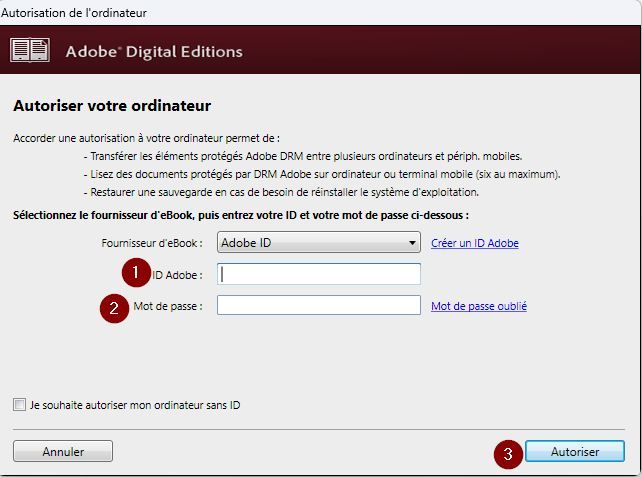Image resolution: width=642 pixels, height=477 pixels.
Task: Click the Adobe Digital Editions banner title
Action: (x=154, y=51)
